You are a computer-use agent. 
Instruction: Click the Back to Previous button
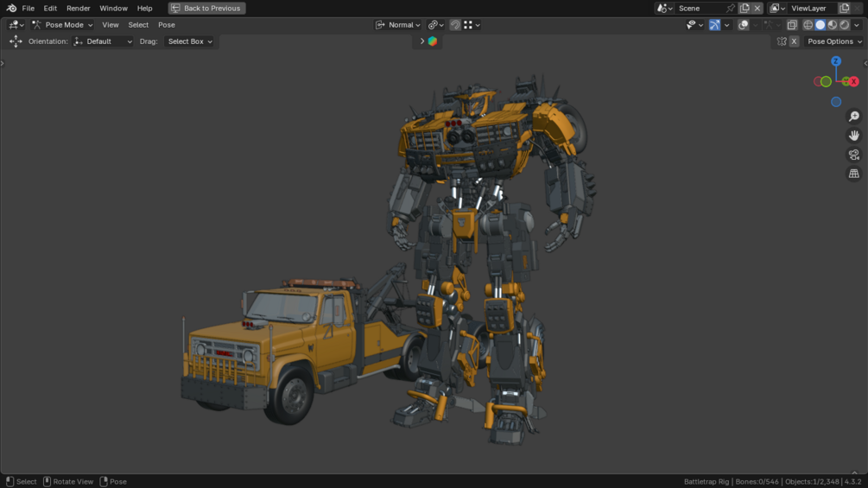(206, 9)
